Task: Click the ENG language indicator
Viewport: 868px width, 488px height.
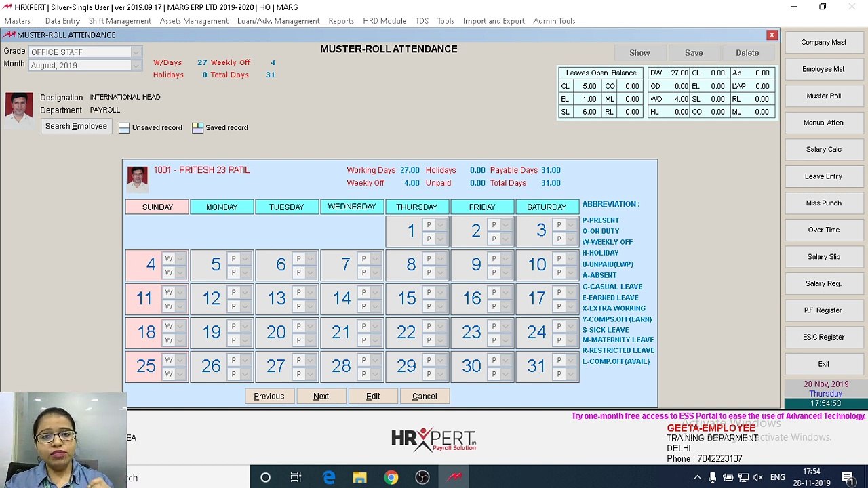Action: click(x=778, y=478)
